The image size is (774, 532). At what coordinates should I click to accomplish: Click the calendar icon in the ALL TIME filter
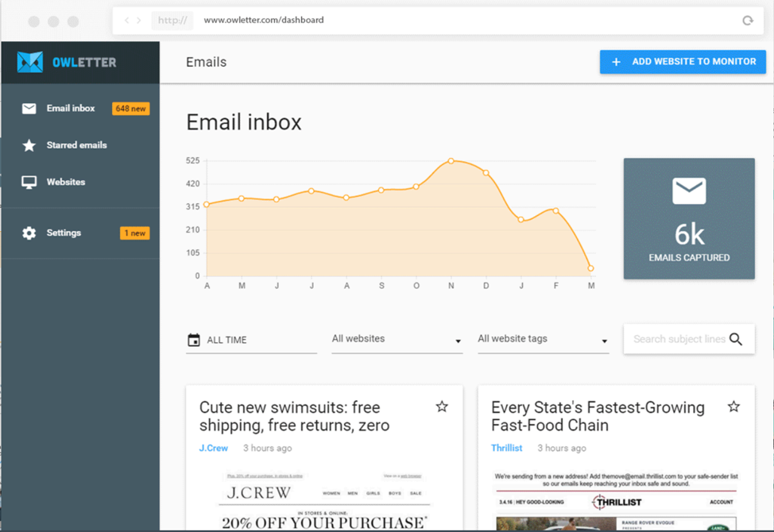pyautogui.click(x=194, y=338)
